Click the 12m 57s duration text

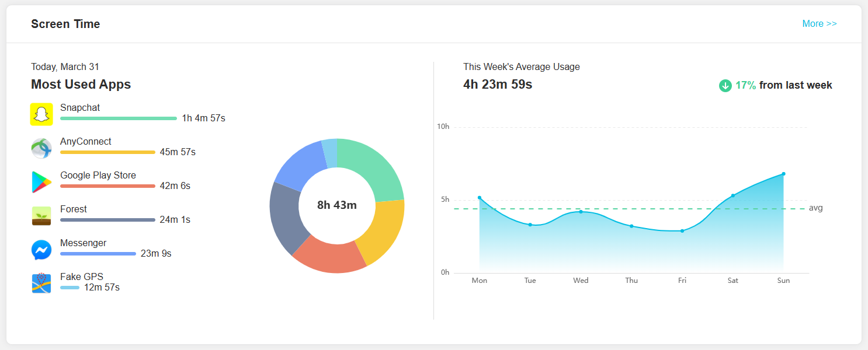102,288
